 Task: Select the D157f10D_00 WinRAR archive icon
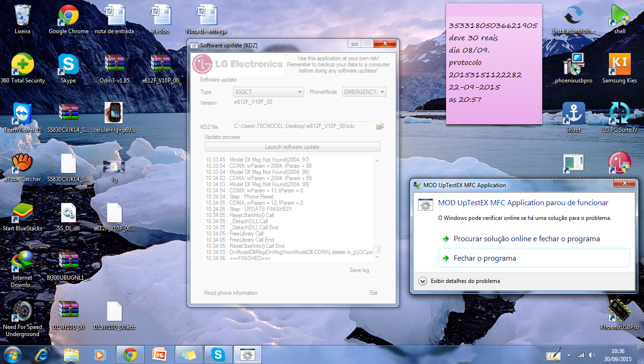point(69,315)
